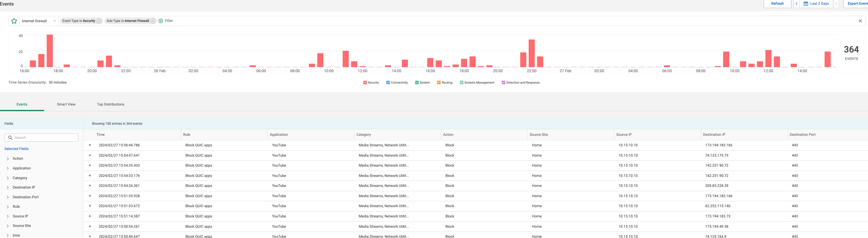Image resolution: width=868 pixels, height=238 pixels.
Task: Toggle the System legend checkbox
Action: point(417,82)
